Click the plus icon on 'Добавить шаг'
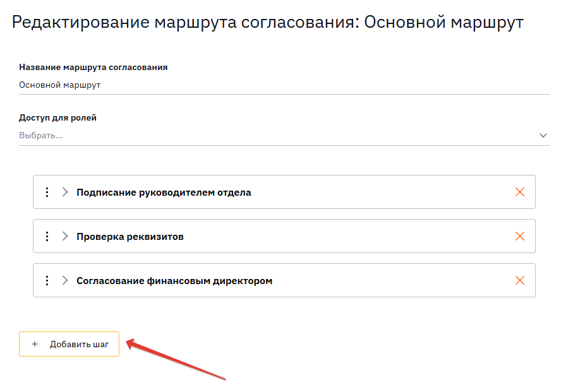 [x=35, y=345]
